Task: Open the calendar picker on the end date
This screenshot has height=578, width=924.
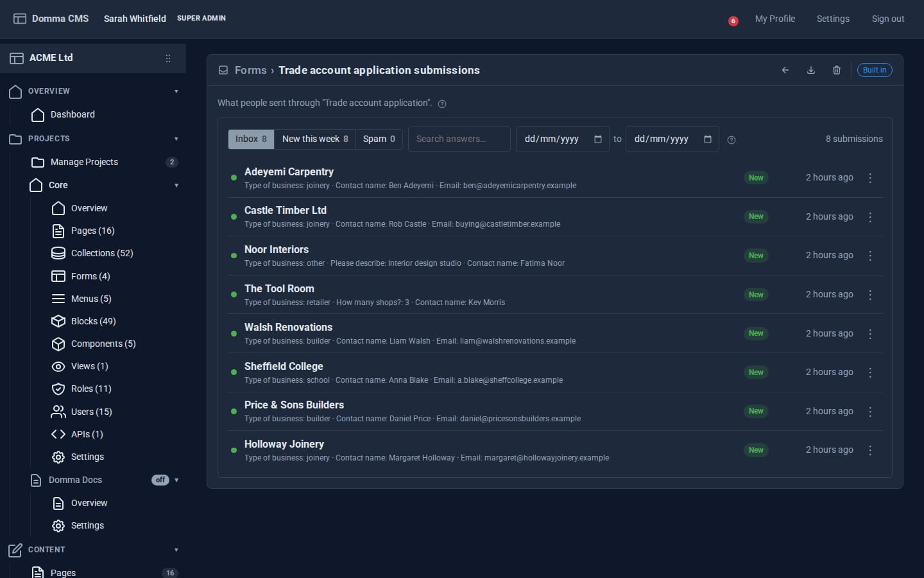Action: (x=708, y=139)
